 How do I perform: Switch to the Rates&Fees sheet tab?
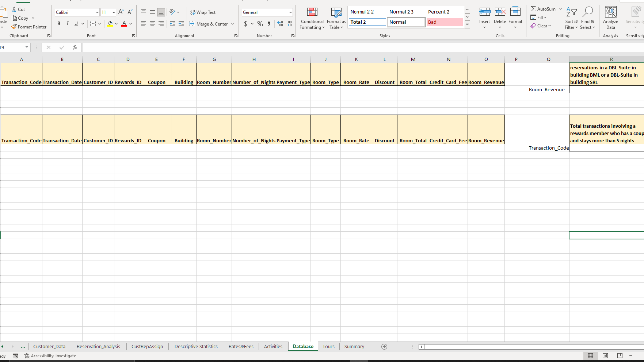pos(241,347)
